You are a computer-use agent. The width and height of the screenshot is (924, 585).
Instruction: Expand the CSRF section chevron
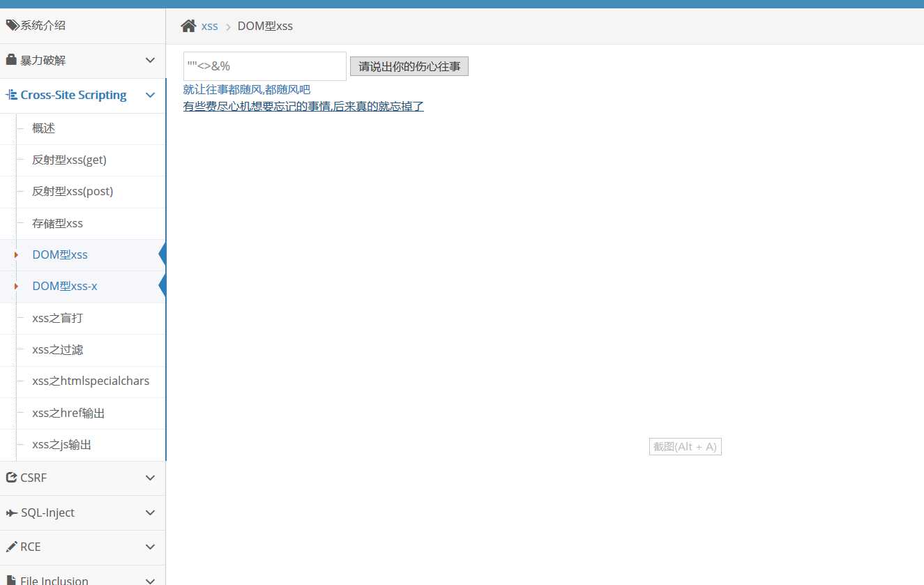point(150,478)
